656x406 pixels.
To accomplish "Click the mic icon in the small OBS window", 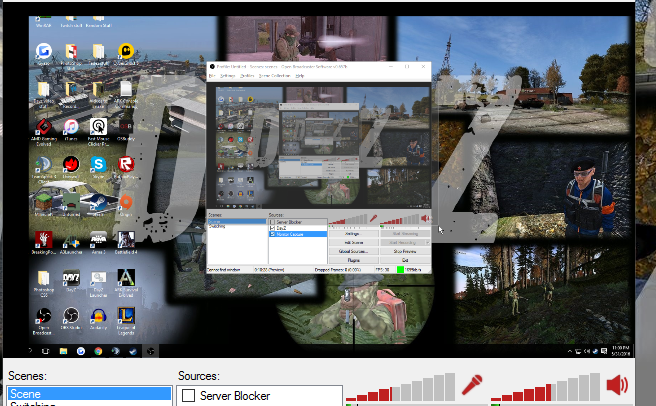I will (373, 218).
